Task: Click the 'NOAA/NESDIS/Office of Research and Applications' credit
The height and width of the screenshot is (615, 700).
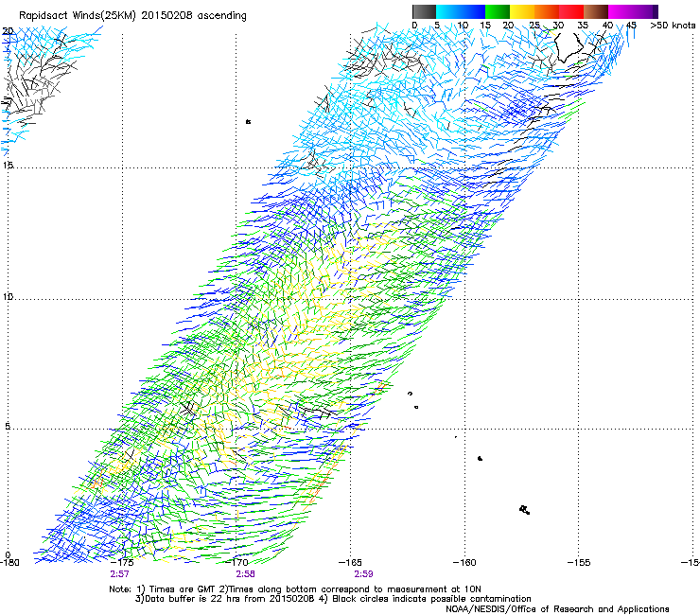Action: 557,609
